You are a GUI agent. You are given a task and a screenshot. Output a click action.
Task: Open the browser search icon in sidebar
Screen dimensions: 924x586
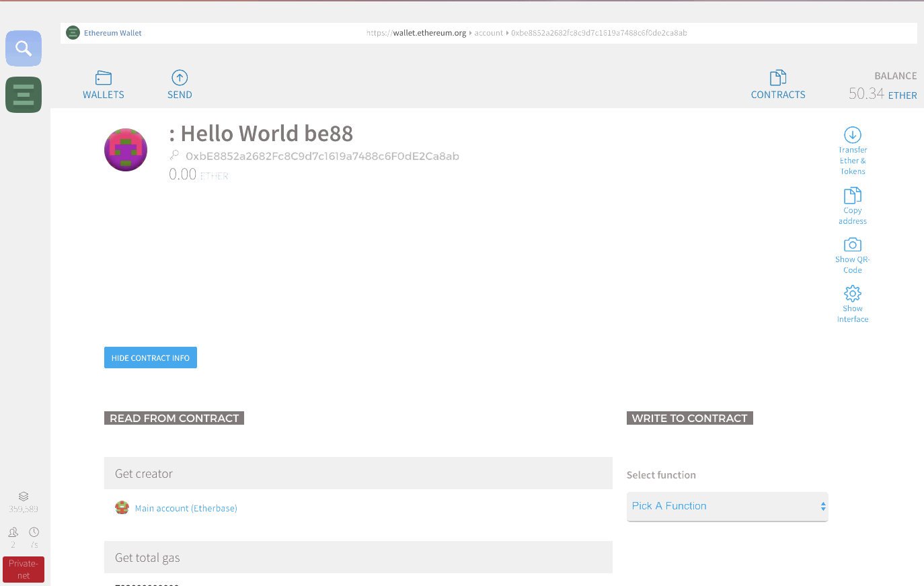tap(24, 48)
